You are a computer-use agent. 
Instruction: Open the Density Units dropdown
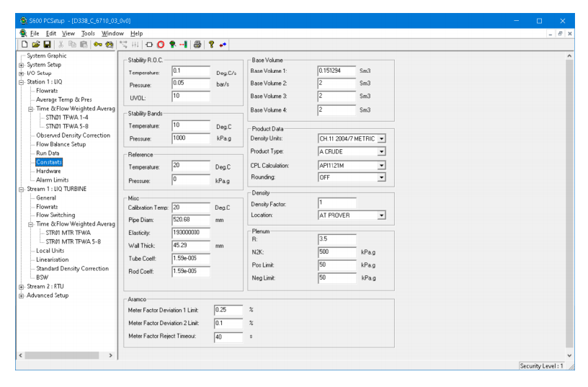click(x=381, y=139)
